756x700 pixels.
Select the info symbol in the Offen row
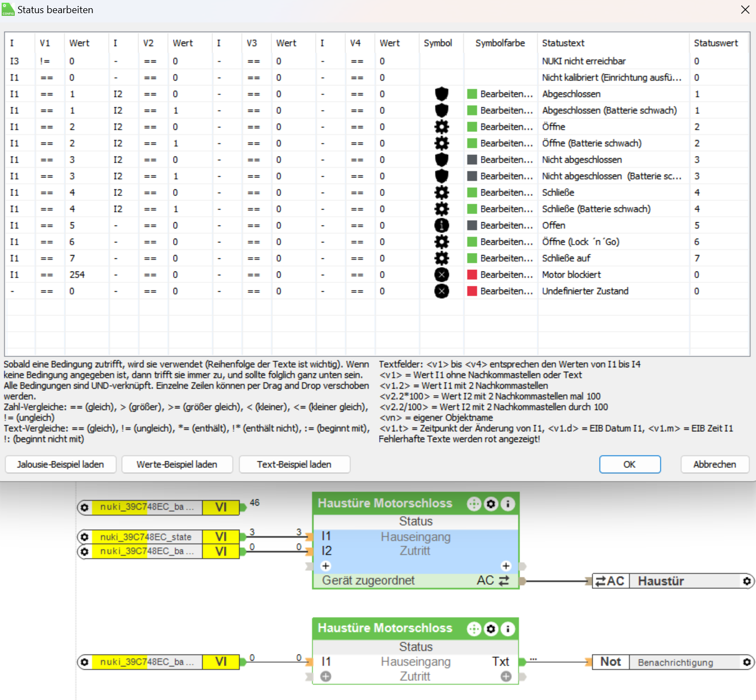(441, 225)
